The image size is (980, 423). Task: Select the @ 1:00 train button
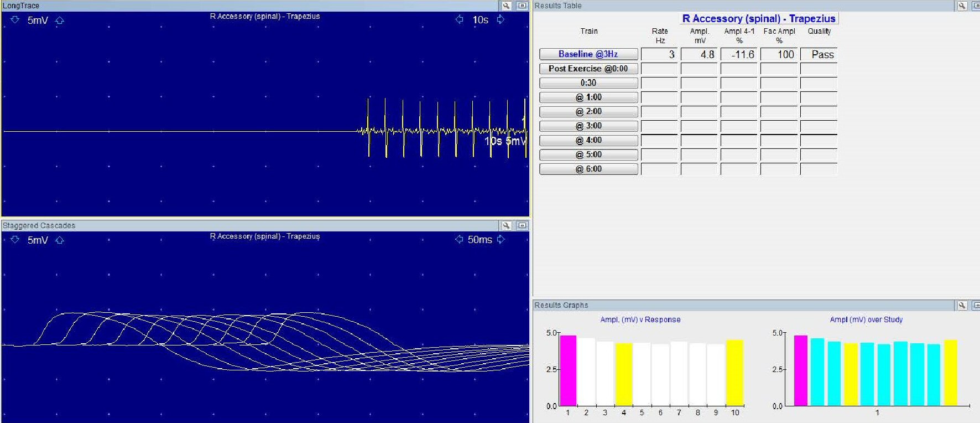pos(588,97)
